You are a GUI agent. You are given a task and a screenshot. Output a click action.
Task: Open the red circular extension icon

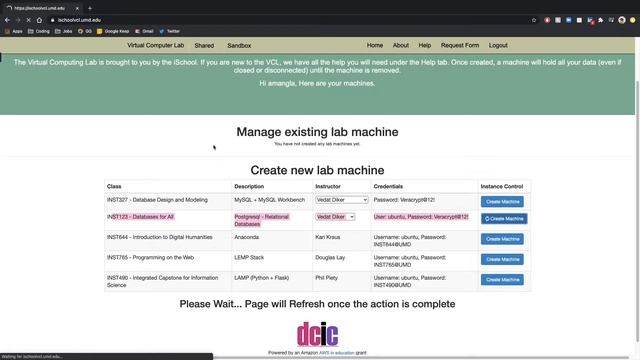click(x=547, y=20)
